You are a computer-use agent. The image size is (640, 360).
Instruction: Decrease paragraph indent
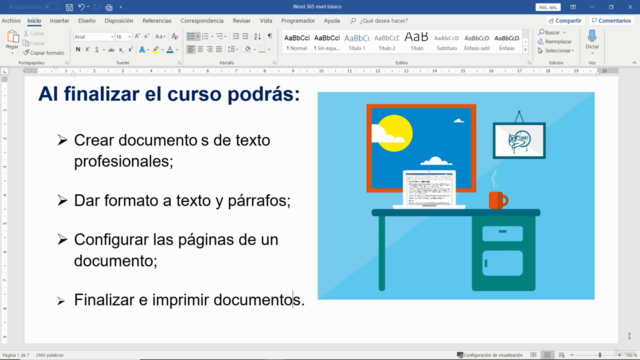tap(236, 36)
